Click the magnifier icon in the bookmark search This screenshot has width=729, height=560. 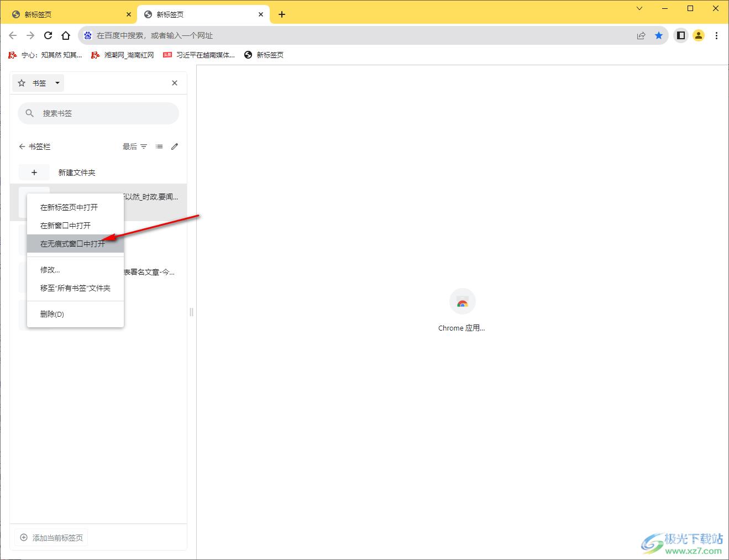point(30,113)
